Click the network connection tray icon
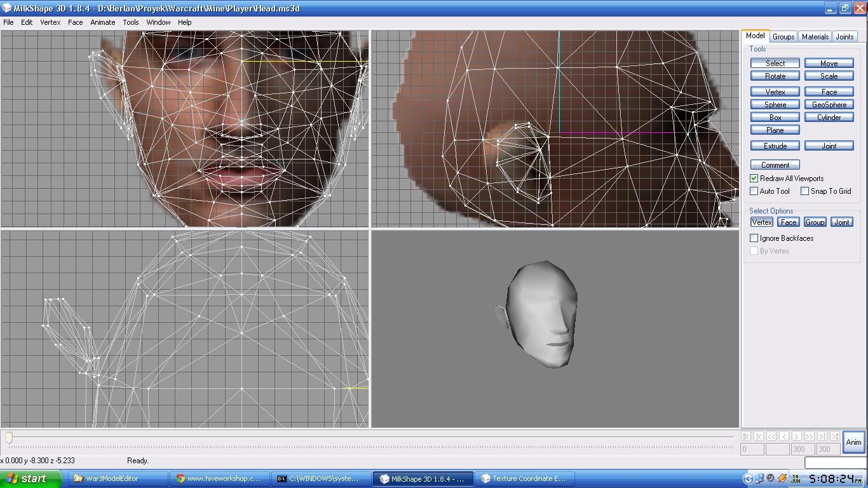 [759, 478]
